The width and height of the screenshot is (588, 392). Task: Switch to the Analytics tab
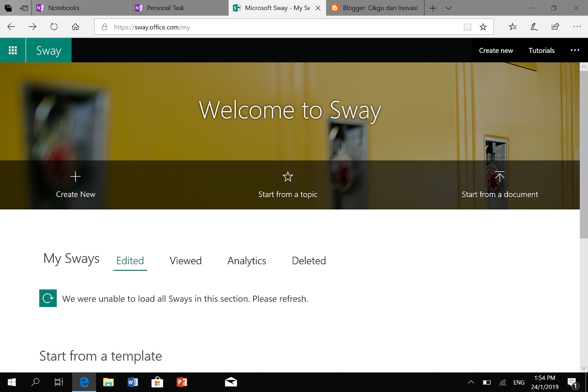pyautogui.click(x=247, y=261)
